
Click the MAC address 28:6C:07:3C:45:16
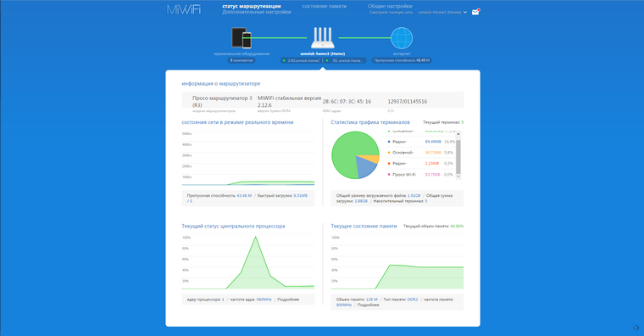tap(347, 102)
